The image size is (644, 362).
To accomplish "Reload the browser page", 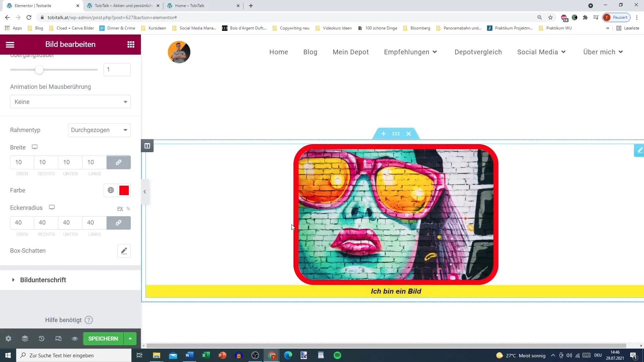I will (x=29, y=17).
